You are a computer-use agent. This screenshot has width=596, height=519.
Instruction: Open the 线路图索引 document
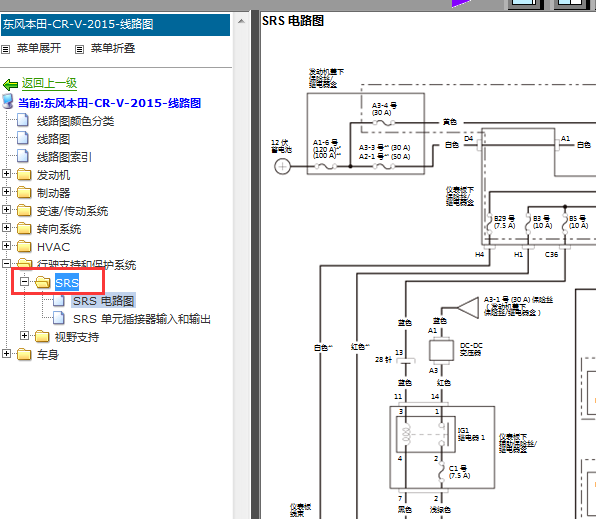coord(64,157)
